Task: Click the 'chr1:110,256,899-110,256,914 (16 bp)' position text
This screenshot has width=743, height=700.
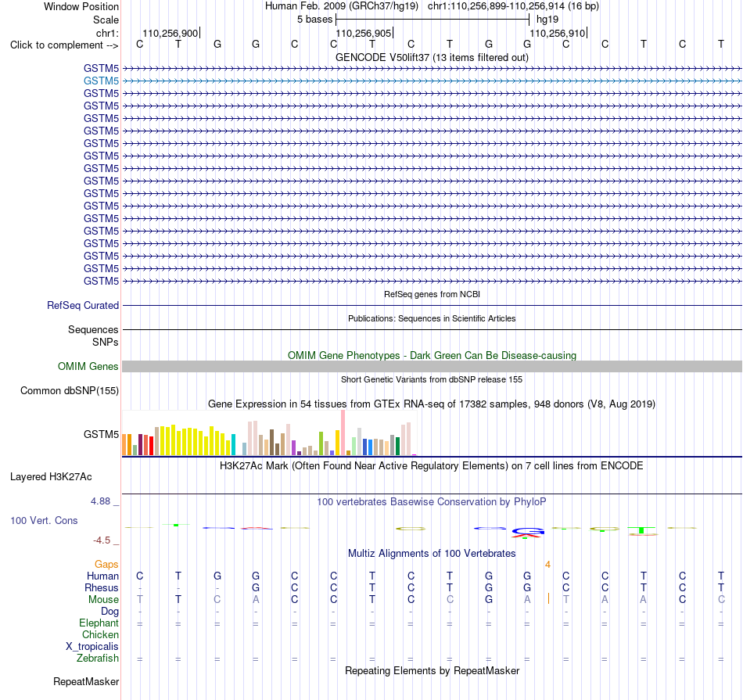Action: click(x=513, y=6)
